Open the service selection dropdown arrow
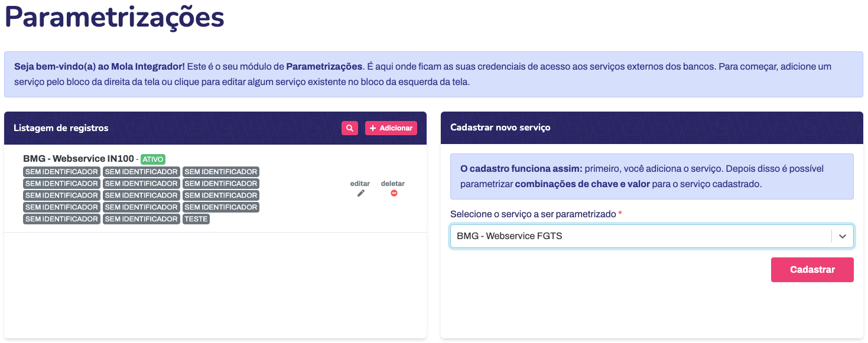 point(843,236)
